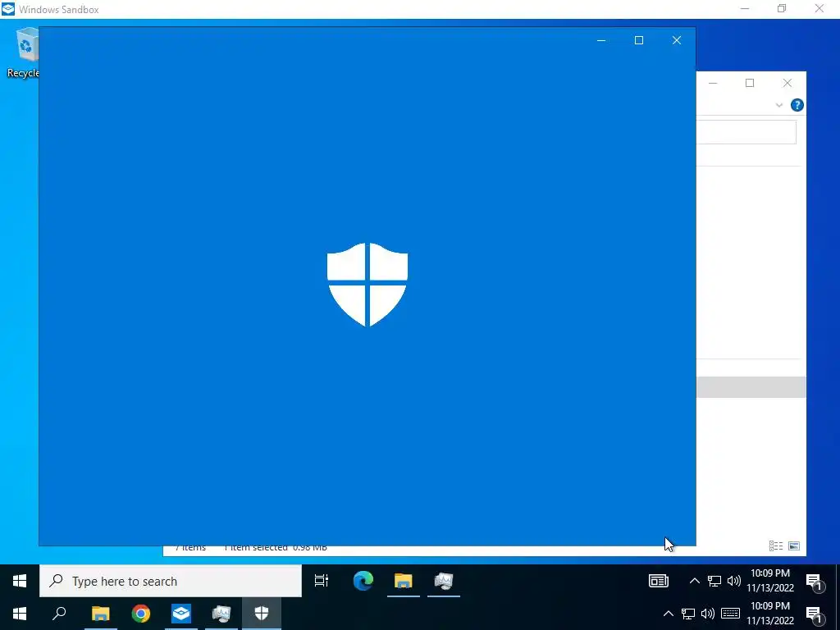Expand the File Explorer ribbon chevron

point(779,106)
